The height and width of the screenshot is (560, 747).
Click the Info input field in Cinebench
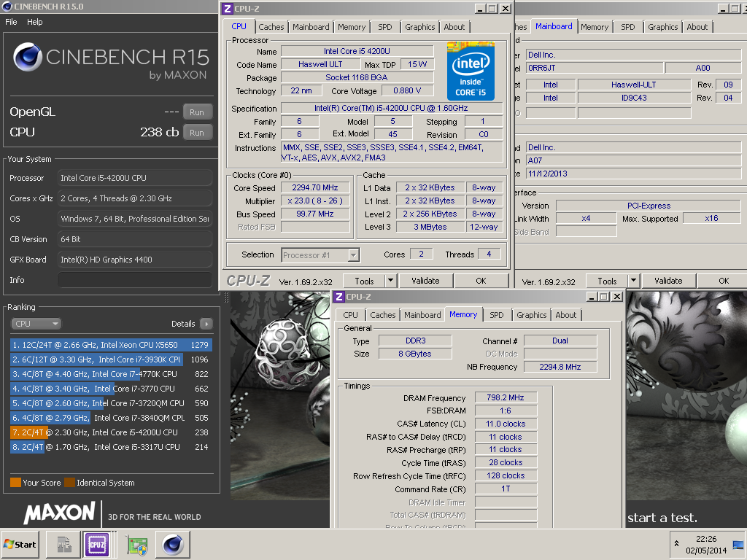[135, 280]
